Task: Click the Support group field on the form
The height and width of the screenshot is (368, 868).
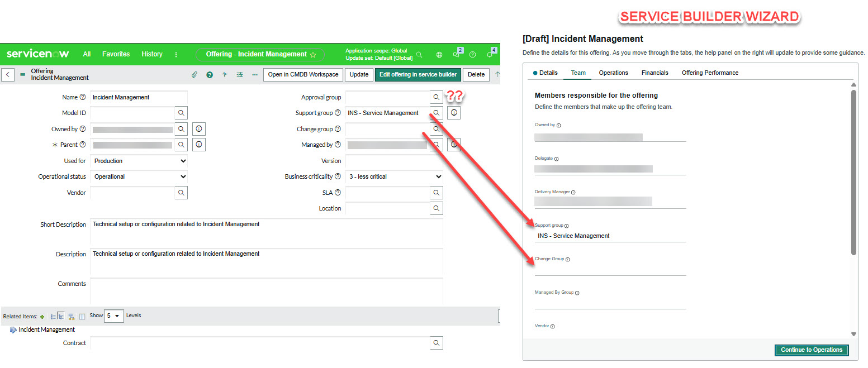Action: tap(388, 113)
